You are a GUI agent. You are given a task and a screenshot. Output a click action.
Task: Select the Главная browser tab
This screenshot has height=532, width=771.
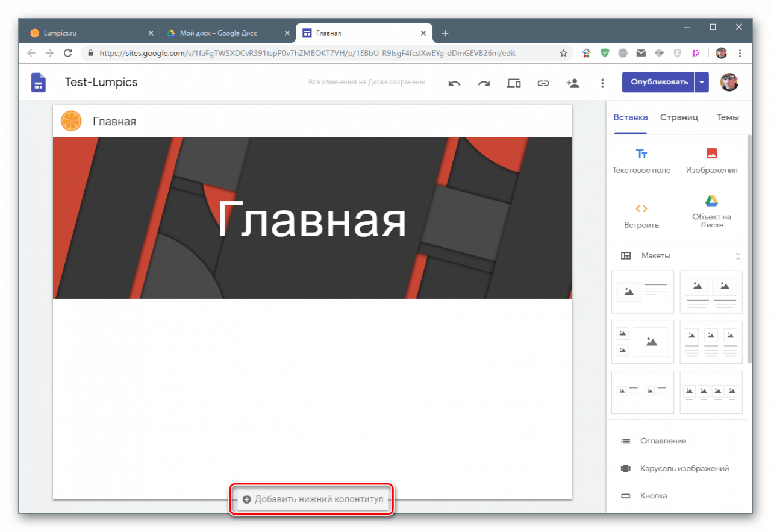click(x=364, y=33)
